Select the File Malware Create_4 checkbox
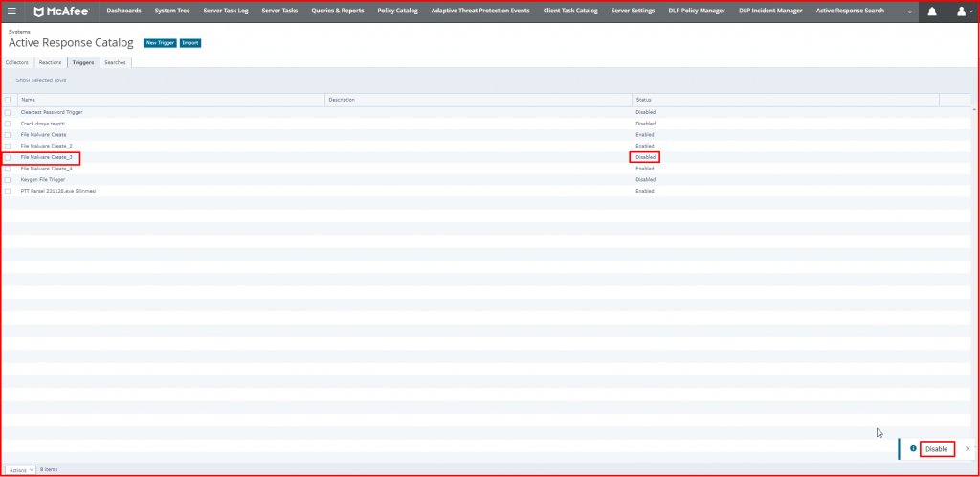The width and height of the screenshot is (980, 477). (8, 169)
